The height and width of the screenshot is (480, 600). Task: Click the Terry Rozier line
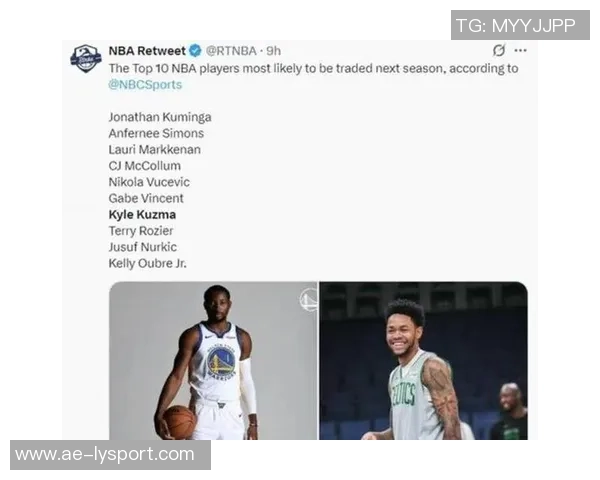coord(140,231)
